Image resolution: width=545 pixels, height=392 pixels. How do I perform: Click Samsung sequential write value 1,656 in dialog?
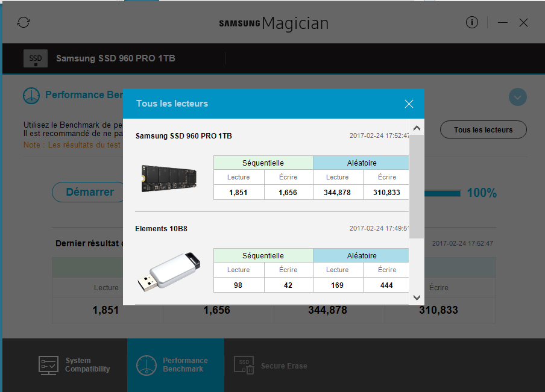288,193
